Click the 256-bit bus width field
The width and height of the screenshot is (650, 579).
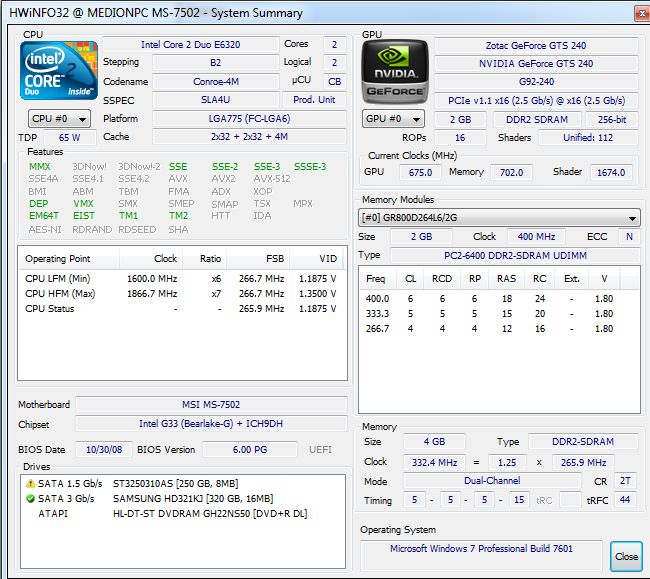(611, 119)
